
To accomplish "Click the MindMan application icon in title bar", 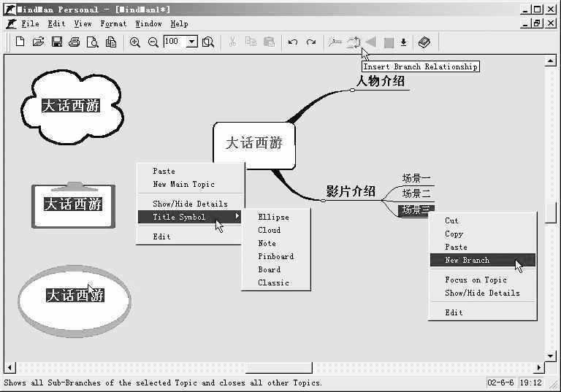I will point(9,9).
